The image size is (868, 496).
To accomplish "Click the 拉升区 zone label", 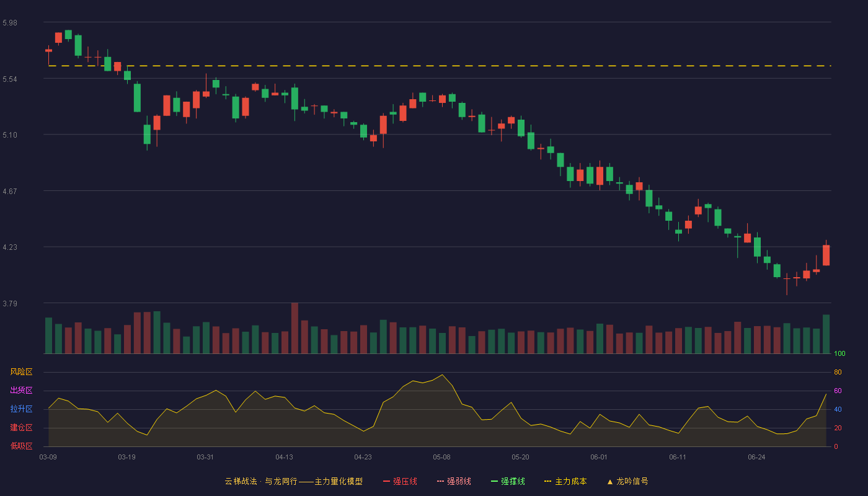I will coord(21,409).
